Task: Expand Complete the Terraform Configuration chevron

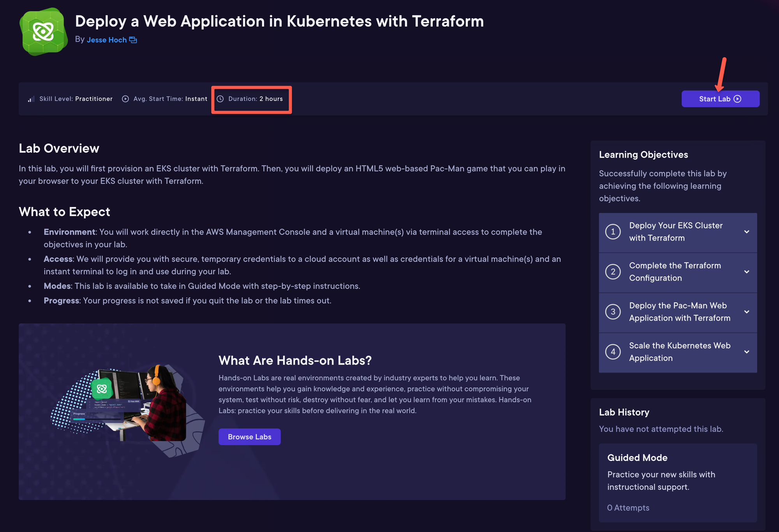Action: point(747,272)
